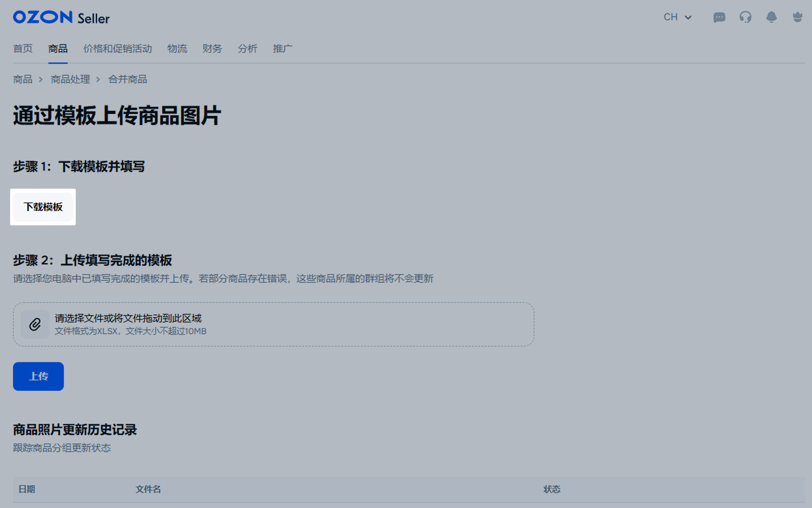Screen dimensions: 812x508
Task: Navigate to 商品处理 breadcrumb
Action: 70,79
